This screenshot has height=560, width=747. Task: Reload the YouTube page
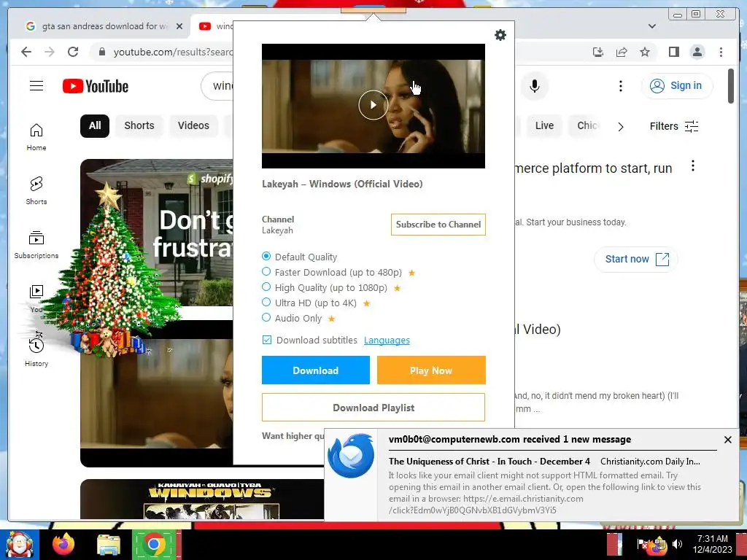pyautogui.click(x=73, y=52)
